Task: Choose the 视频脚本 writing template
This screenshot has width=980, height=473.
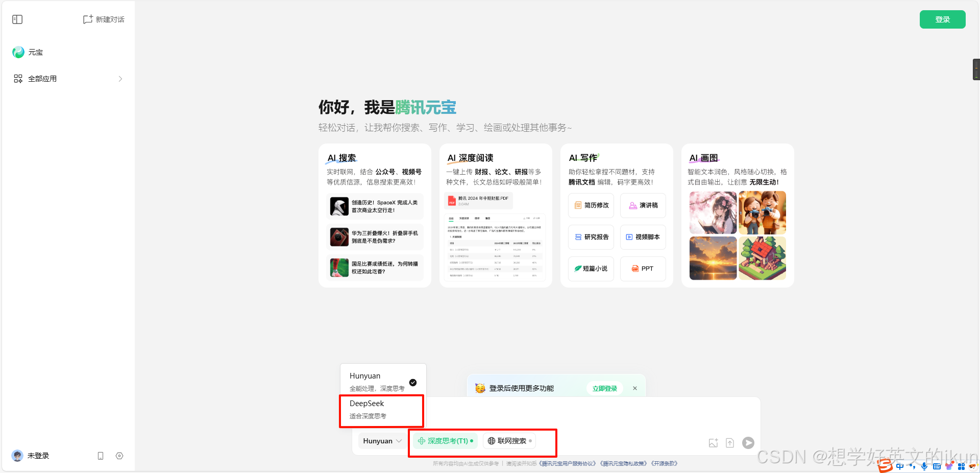Action: coord(643,237)
